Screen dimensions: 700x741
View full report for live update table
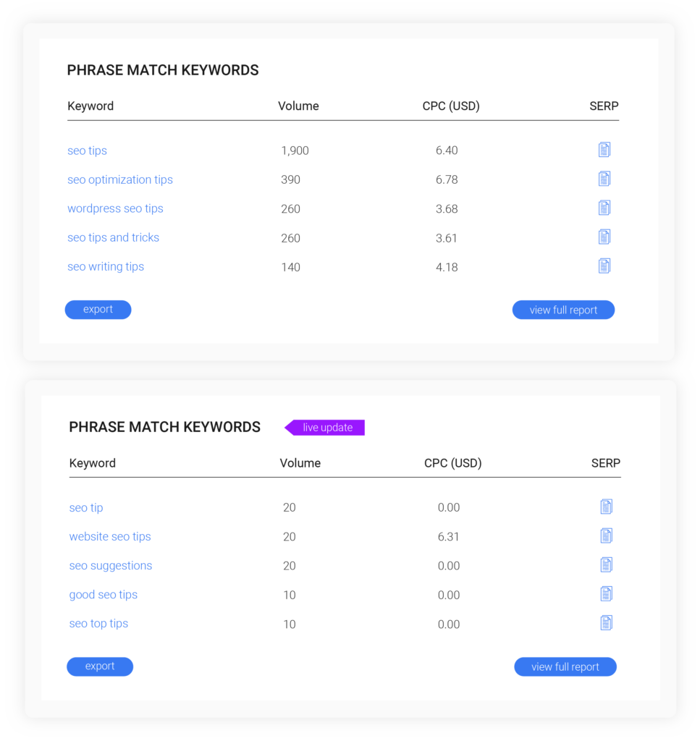point(565,666)
